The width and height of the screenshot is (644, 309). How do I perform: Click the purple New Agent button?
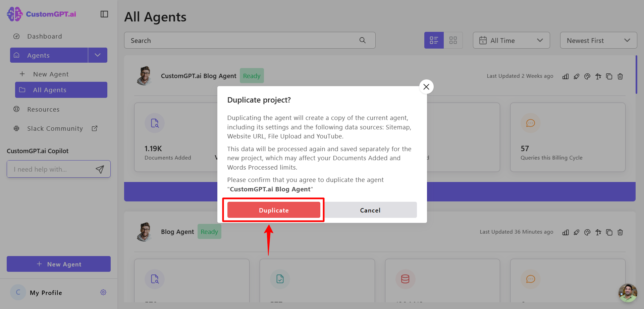pos(59,264)
